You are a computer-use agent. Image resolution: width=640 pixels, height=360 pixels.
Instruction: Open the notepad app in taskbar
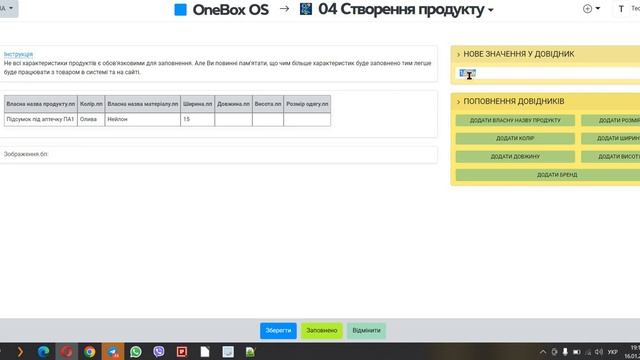click(x=228, y=351)
